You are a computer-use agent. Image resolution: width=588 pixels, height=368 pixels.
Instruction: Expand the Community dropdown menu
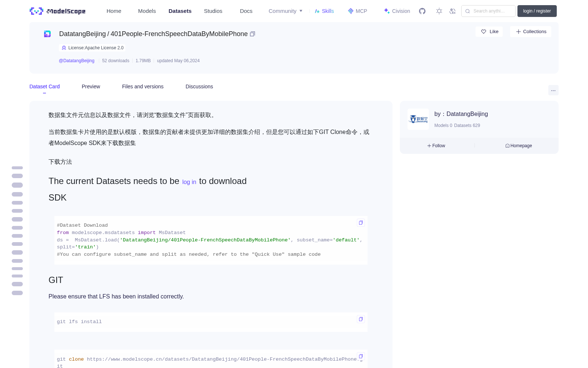pyautogui.click(x=286, y=11)
